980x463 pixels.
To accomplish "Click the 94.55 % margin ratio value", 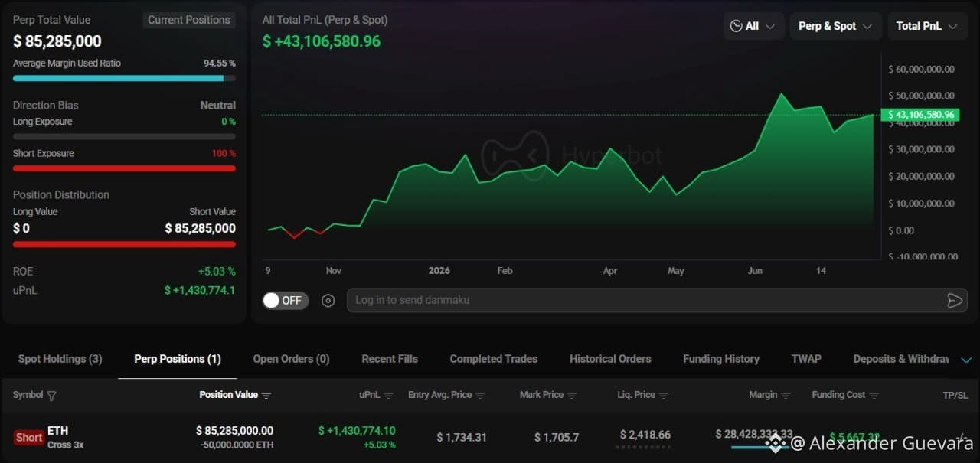I will (220, 64).
